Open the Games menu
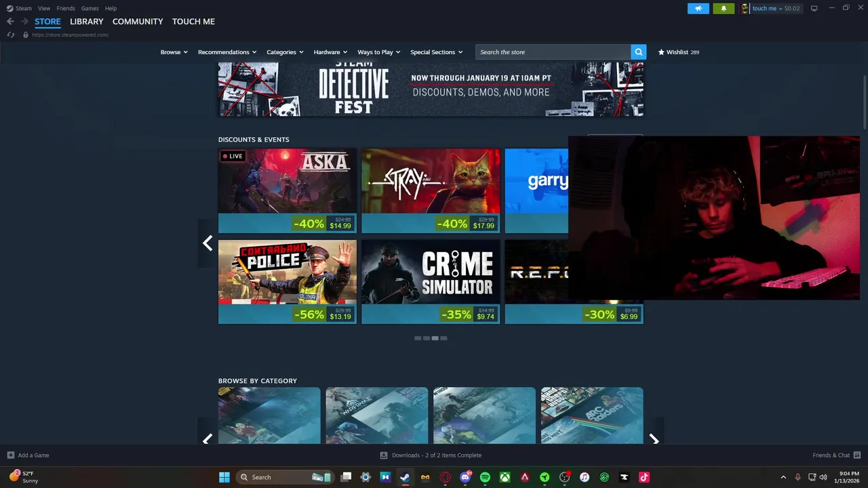 tap(90, 8)
